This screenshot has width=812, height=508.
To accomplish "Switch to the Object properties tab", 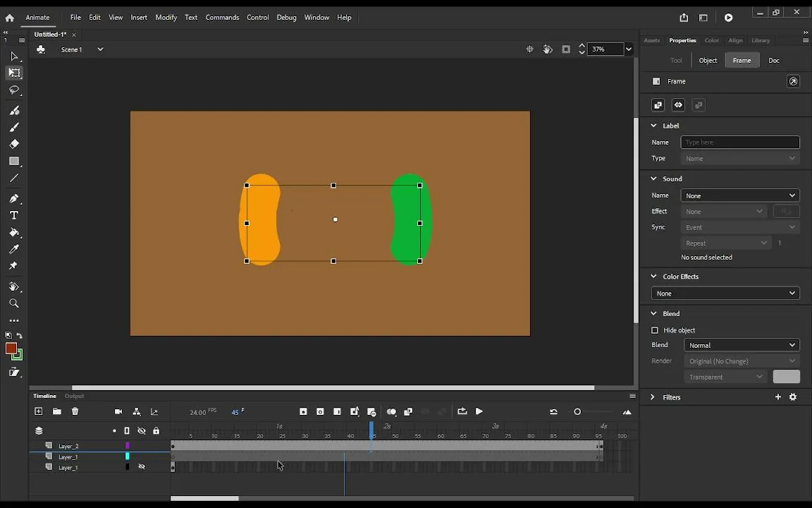I will [x=708, y=60].
